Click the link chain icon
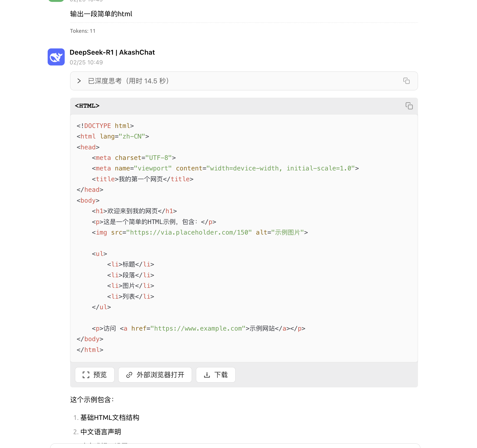 129,375
